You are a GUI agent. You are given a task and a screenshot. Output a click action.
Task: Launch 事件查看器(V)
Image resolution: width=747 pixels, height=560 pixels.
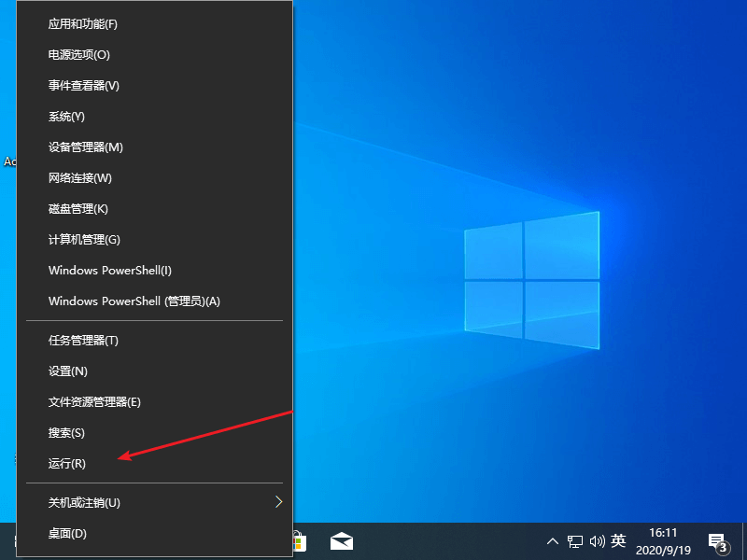pos(84,86)
